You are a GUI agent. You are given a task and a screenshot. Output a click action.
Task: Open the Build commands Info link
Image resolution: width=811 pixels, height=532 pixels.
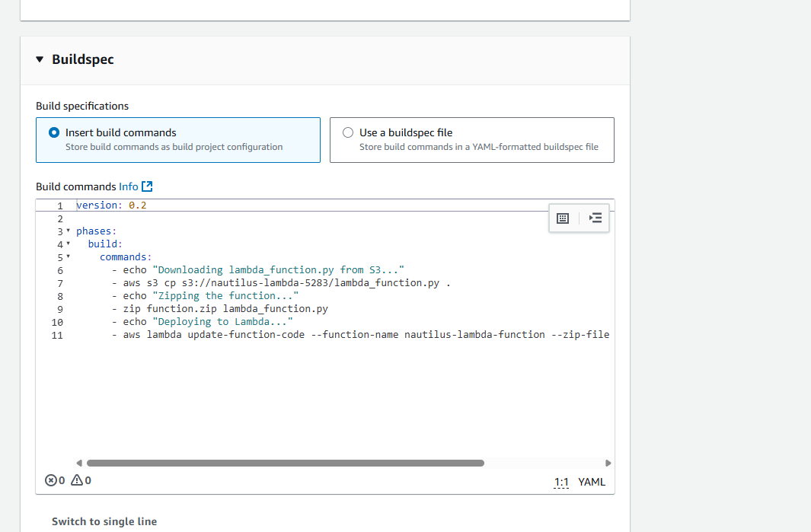128,186
